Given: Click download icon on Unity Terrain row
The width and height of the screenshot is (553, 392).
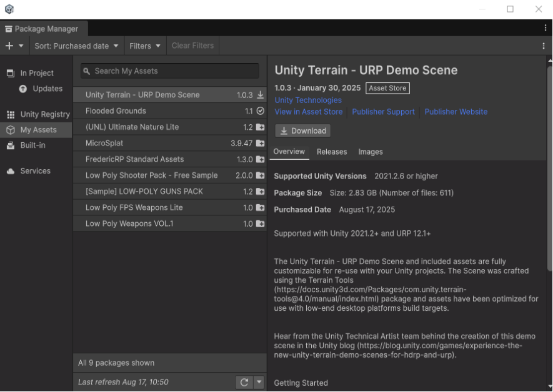Looking at the screenshot, I should [260, 95].
